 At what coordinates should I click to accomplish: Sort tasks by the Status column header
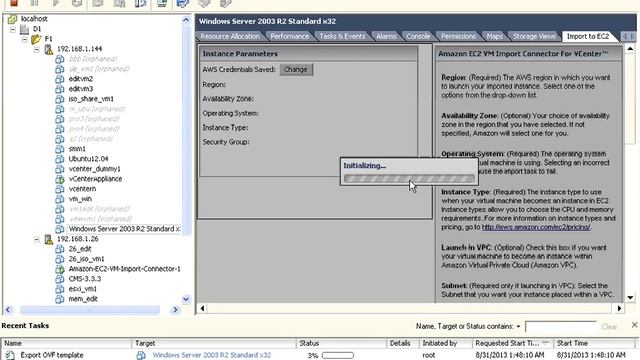[x=341, y=343]
